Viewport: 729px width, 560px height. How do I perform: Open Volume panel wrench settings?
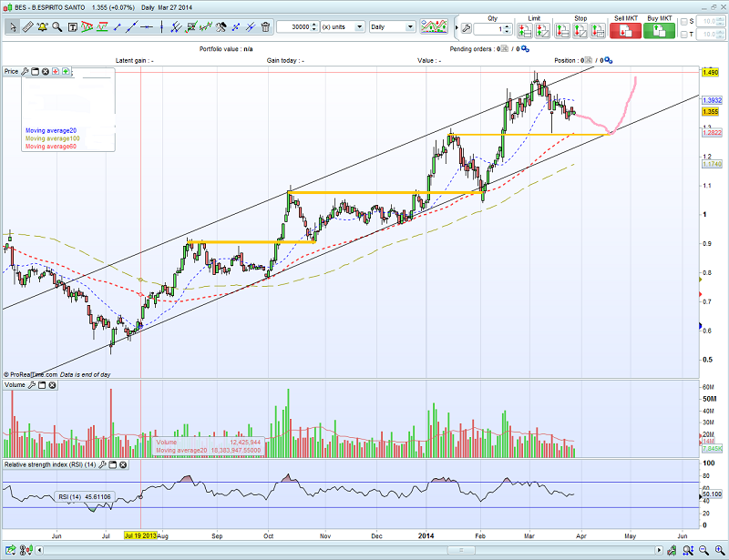pos(32,385)
